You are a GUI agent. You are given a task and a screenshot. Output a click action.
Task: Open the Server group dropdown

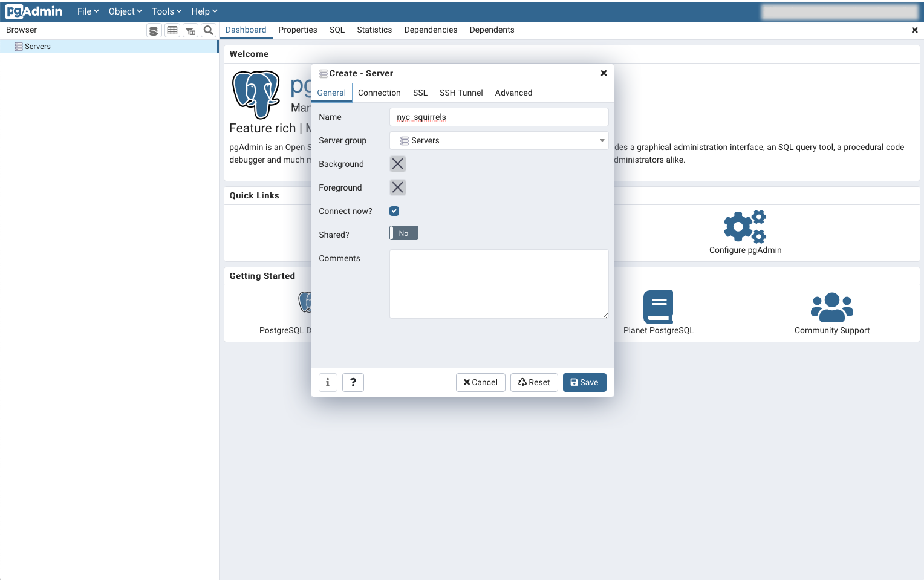click(499, 140)
